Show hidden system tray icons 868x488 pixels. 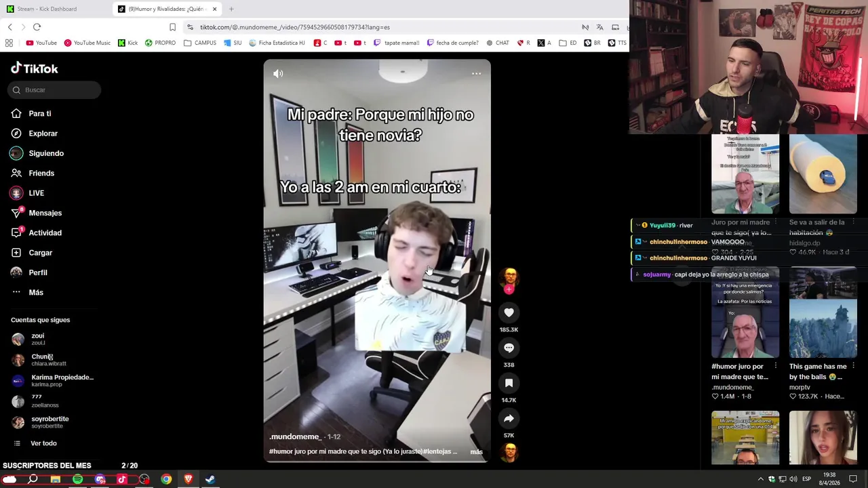(x=760, y=479)
